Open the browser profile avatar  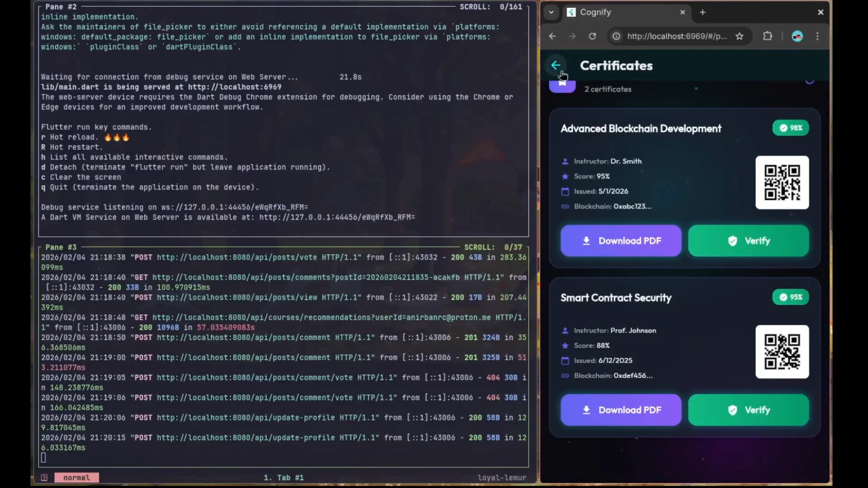pyautogui.click(x=797, y=36)
